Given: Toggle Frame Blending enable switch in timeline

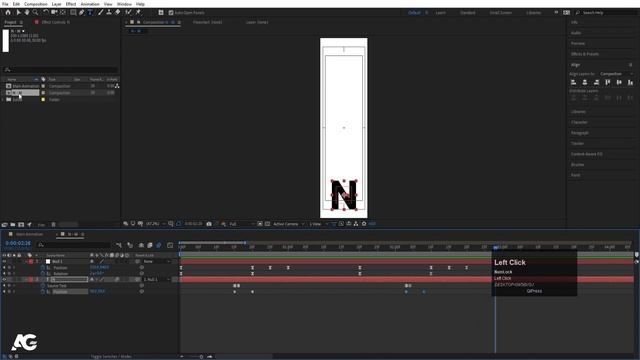Looking at the screenshot, I should pos(150,245).
